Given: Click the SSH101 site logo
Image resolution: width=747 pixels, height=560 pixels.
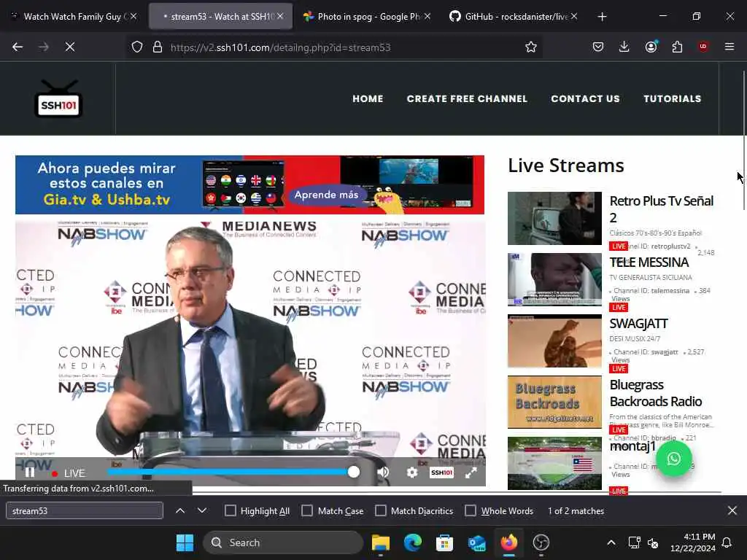Looking at the screenshot, I should (x=58, y=99).
